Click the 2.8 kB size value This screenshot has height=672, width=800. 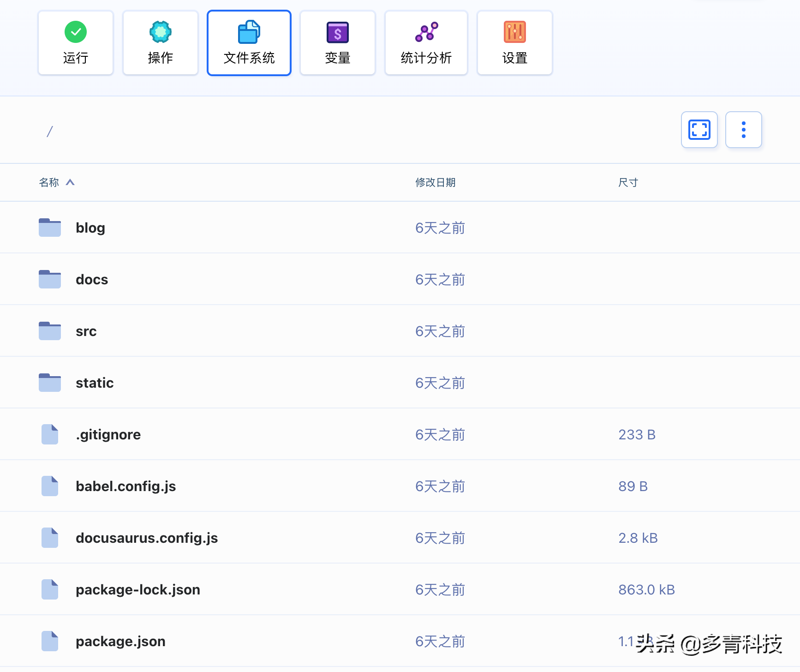click(638, 538)
